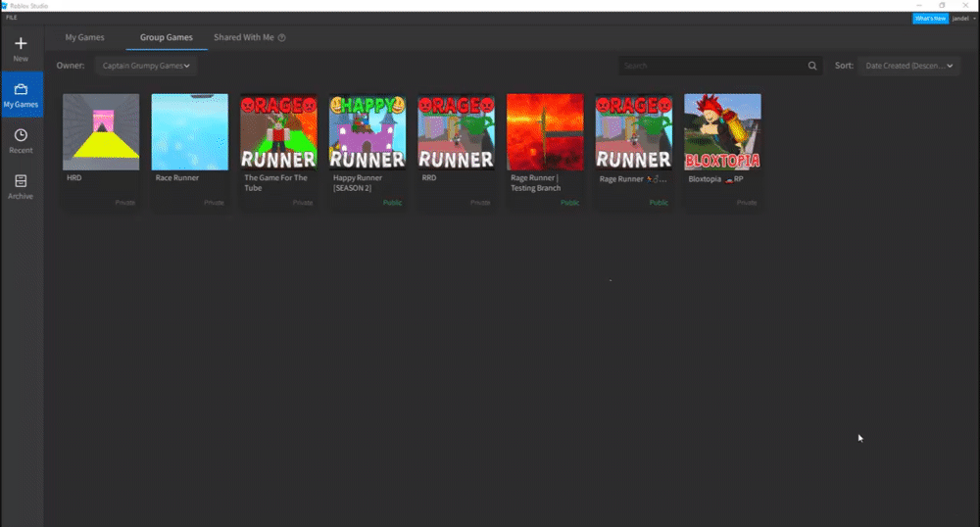Click Public status under Happy Runner

point(393,203)
